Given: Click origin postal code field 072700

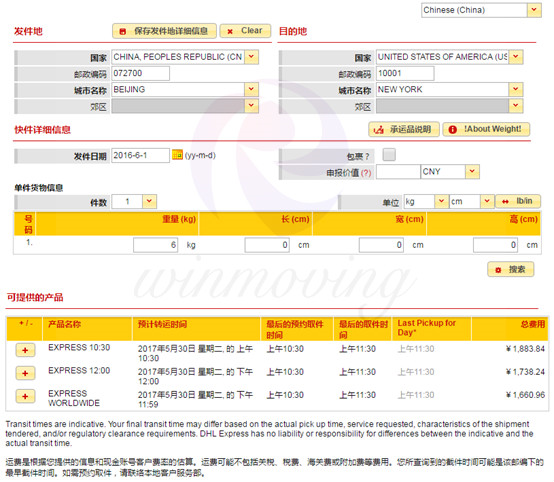Looking at the screenshot, I should [140, 74].
